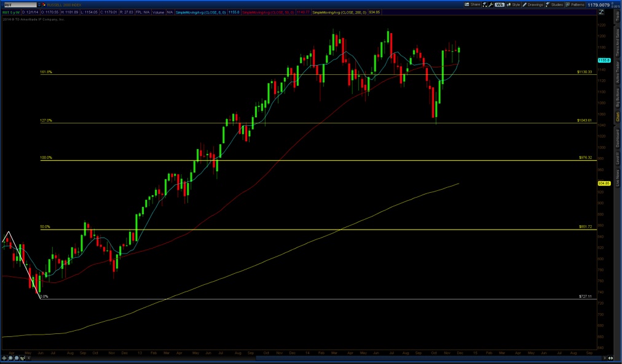622x364 pixels.
Task: Open the Drawings menu
Action: coord(533,5)
